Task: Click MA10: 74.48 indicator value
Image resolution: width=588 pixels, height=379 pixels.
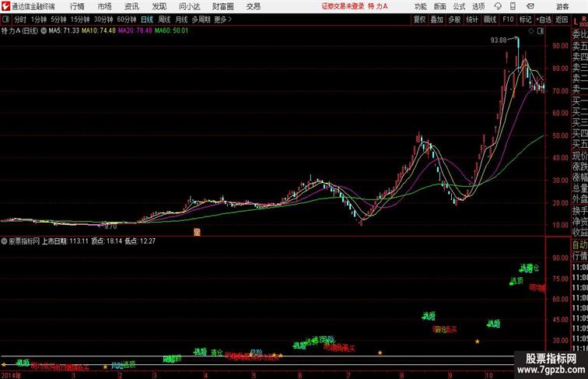Action: 99,31
